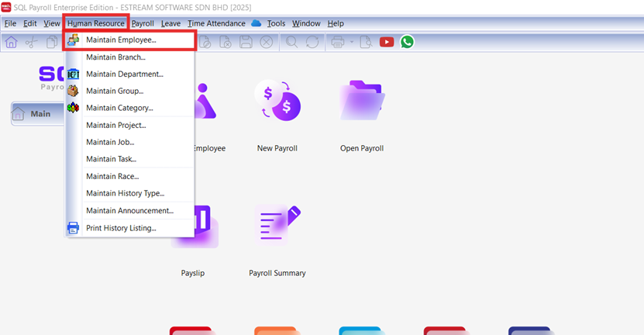Open the Time Attendance menu

[x=216, y=23]
